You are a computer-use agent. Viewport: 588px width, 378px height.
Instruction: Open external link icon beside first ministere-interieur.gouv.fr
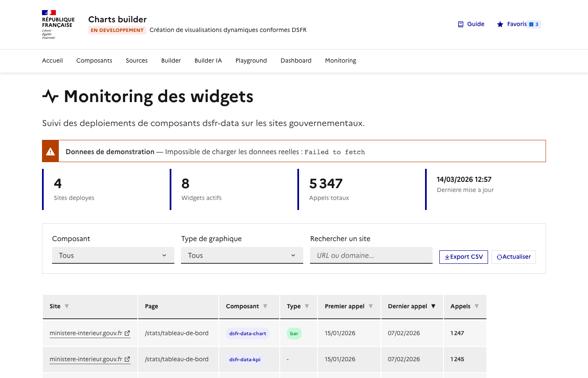[x=127, y=333]
